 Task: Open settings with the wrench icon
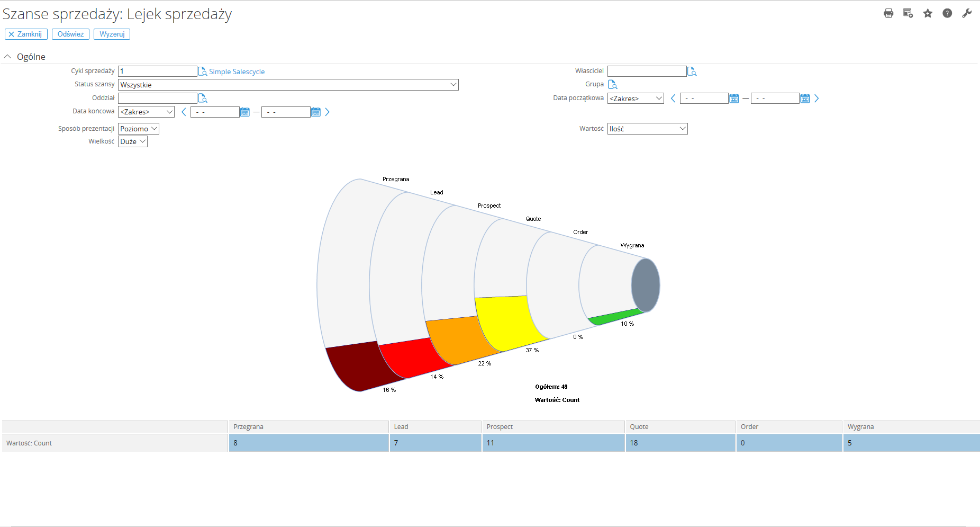(967, 13)
